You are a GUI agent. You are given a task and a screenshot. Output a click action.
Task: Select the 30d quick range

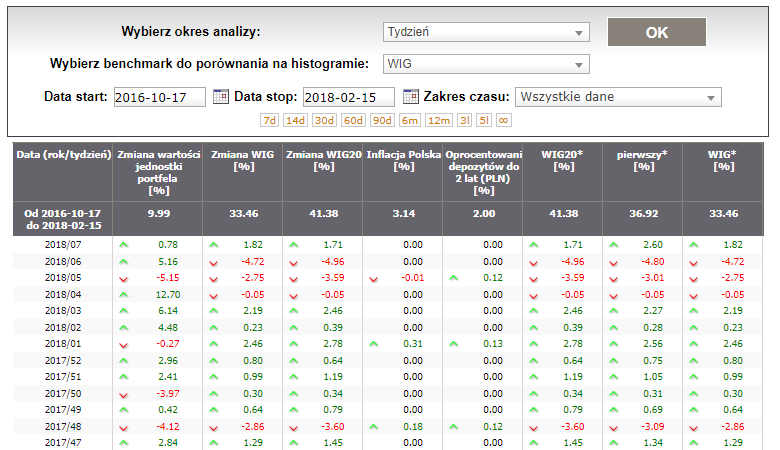coord(324,120)
